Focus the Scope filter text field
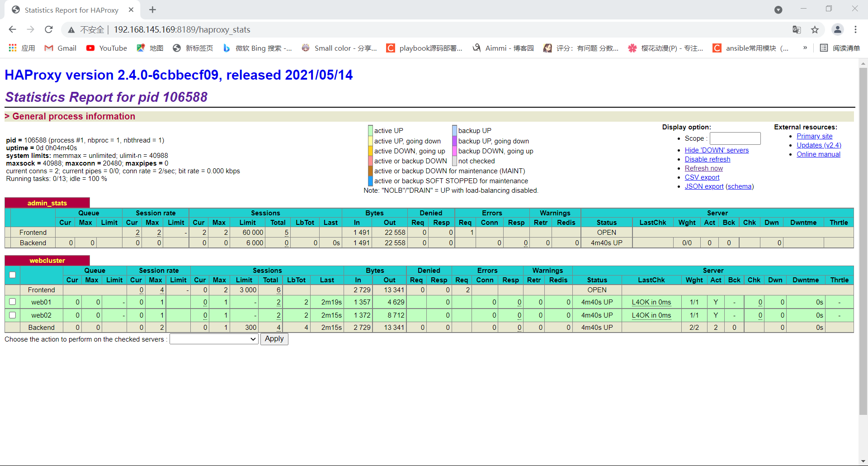The image size is (868, 466). 735,138
